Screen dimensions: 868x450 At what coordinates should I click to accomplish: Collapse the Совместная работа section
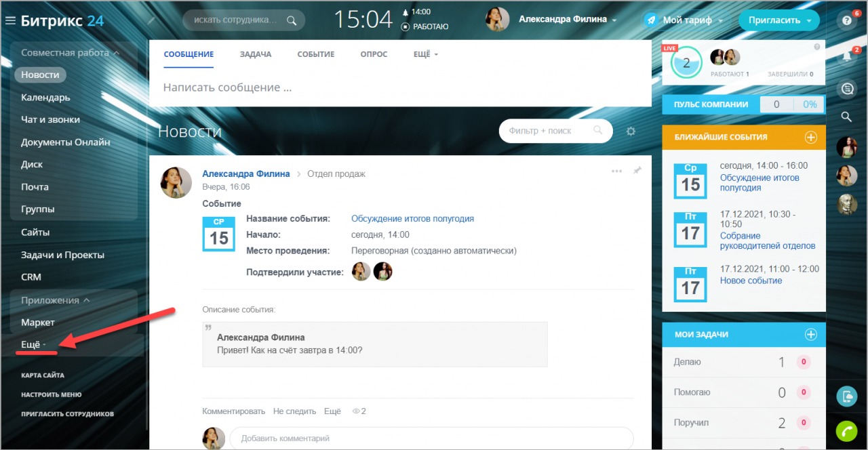coord(71,52)
